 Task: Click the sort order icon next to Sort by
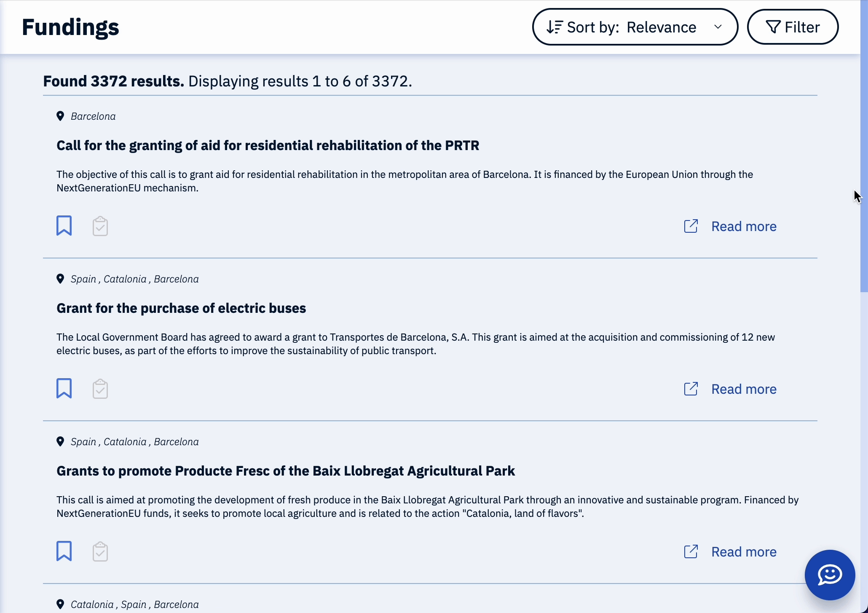pyautogui.click(x=555, y=27)
